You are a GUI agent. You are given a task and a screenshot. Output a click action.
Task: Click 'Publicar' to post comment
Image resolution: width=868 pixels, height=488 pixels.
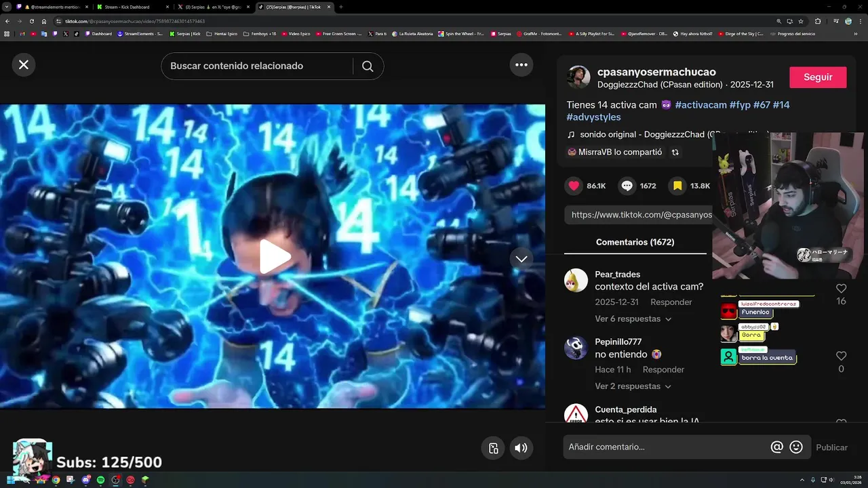coord(831,447)
